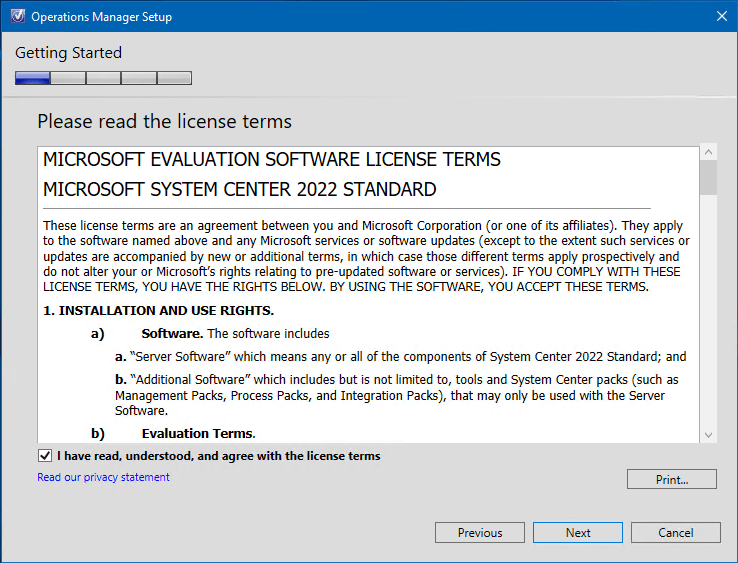Click the second progress step segment
The height and width of the screenshot is (563, 738).
(68, 78)
